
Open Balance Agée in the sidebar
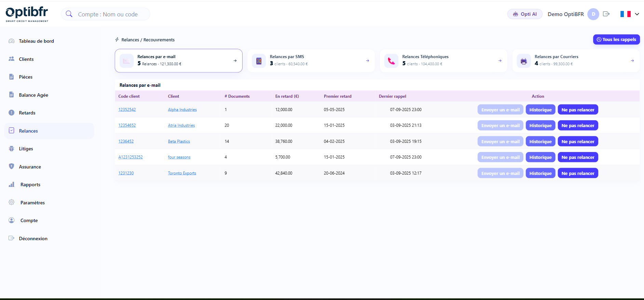(33, 95)
